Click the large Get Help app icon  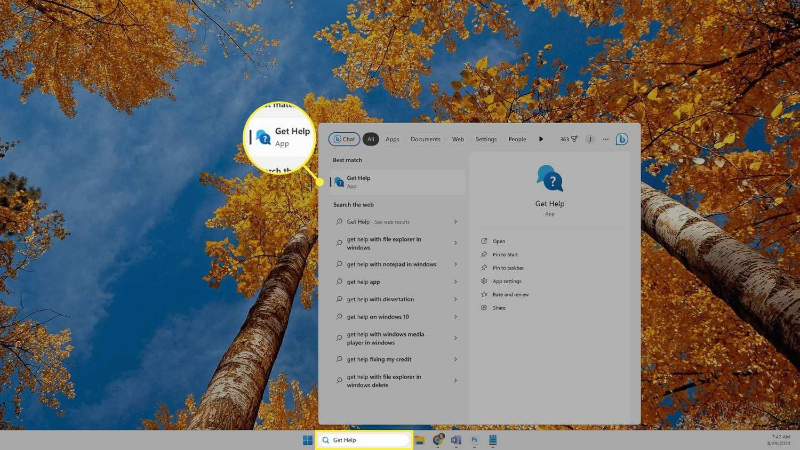click(x=549, y=178)
